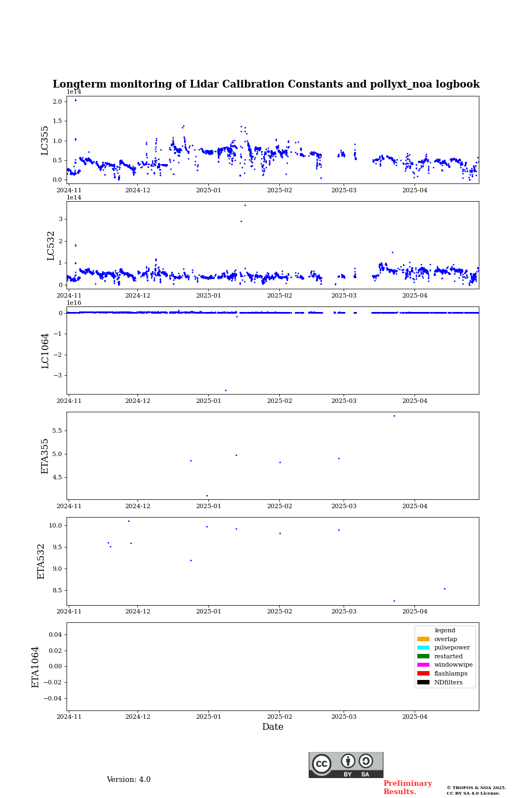Screen dimensions: 532x798
Task: Click the legend title text
Action: coord(445,630)
